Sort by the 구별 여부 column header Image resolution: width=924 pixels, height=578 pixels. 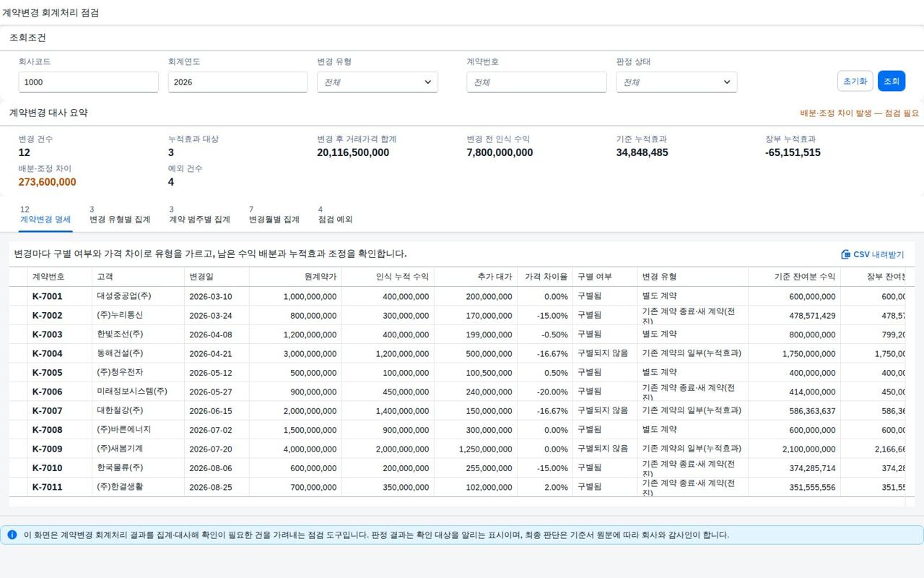tap(605, 277)
